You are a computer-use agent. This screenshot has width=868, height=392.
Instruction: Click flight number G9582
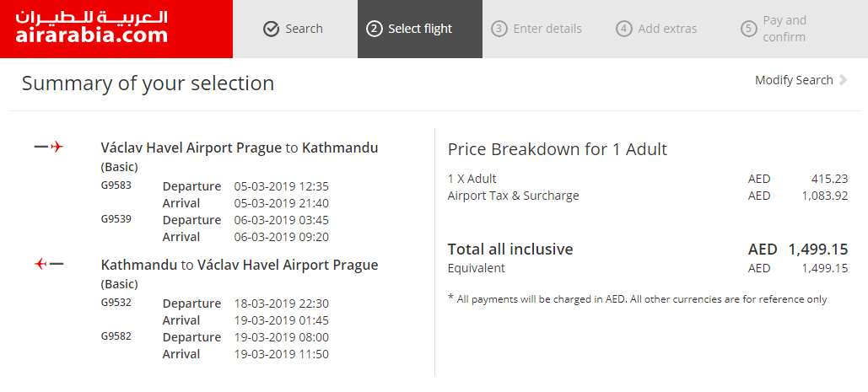click(116, 336)
